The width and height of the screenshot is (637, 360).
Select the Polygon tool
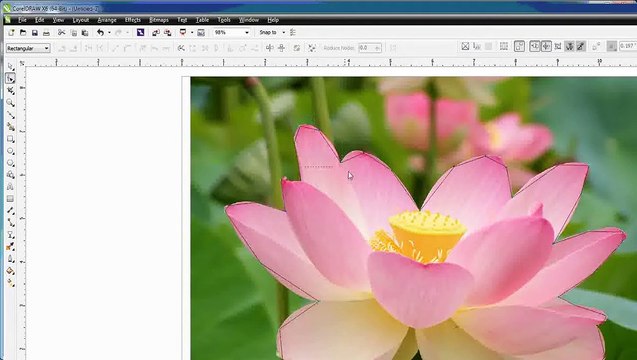(11, 163)
